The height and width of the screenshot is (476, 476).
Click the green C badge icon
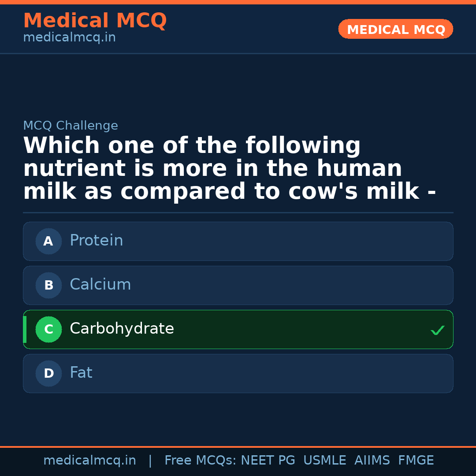pos(48,329)
